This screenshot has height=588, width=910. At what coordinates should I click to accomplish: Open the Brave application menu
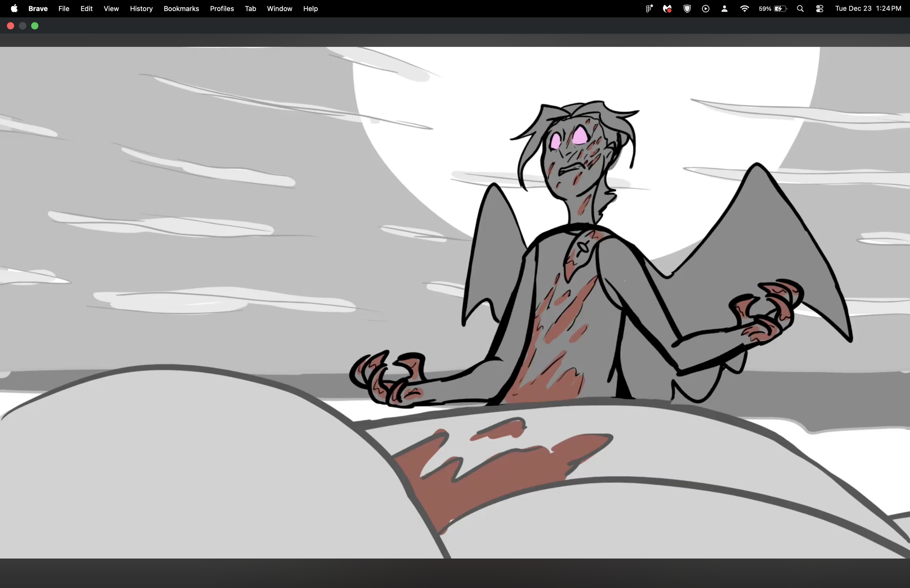tap(38, 8)
